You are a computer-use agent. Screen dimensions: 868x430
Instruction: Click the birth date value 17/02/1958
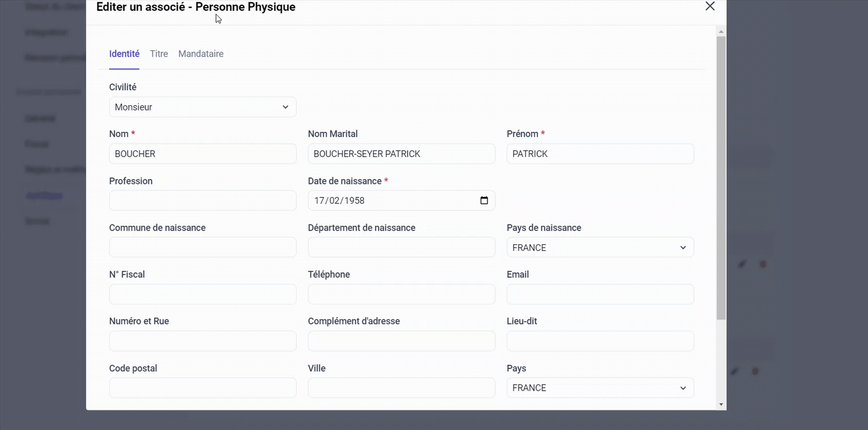tap(339, 201)
